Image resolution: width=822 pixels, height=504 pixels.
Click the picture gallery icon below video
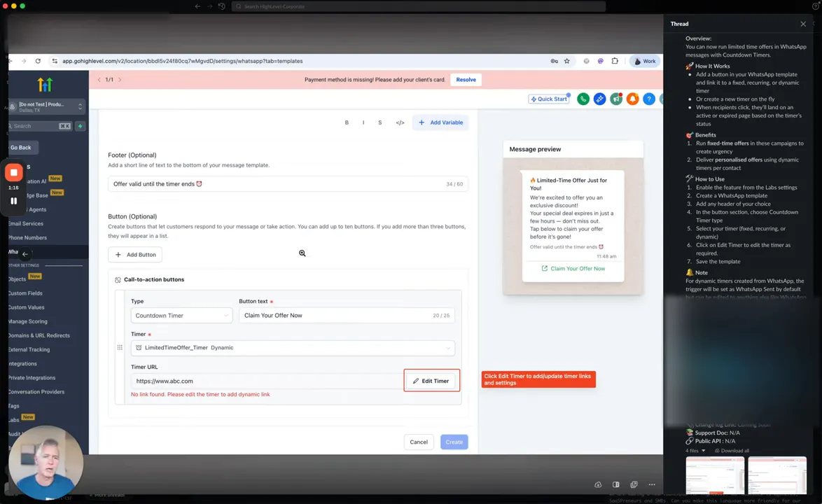634,484
